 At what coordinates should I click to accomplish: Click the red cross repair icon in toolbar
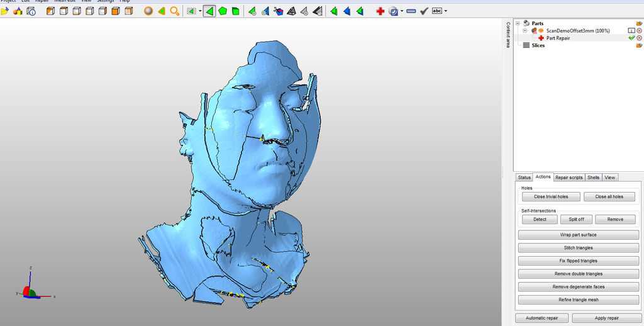click(380, 11)
